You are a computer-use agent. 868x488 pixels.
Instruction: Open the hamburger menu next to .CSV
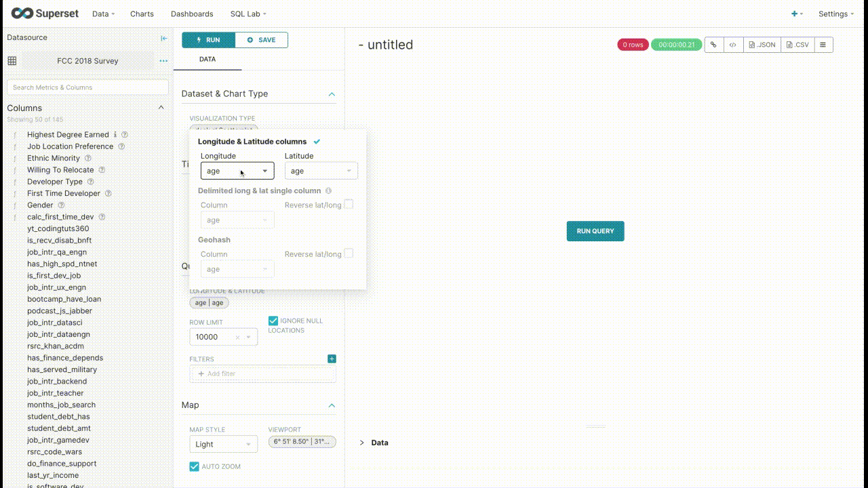pyautogui.click(x=823, y=45)
